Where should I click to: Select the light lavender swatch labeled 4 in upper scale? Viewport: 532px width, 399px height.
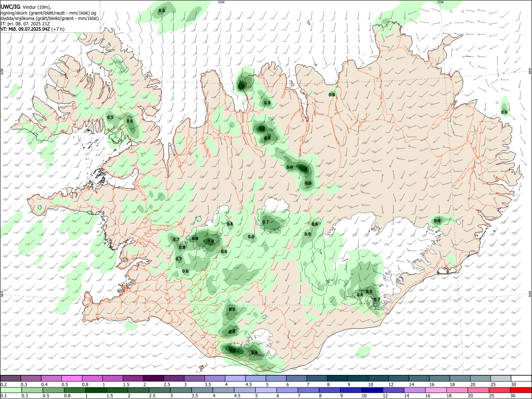(x=235, y=378)
